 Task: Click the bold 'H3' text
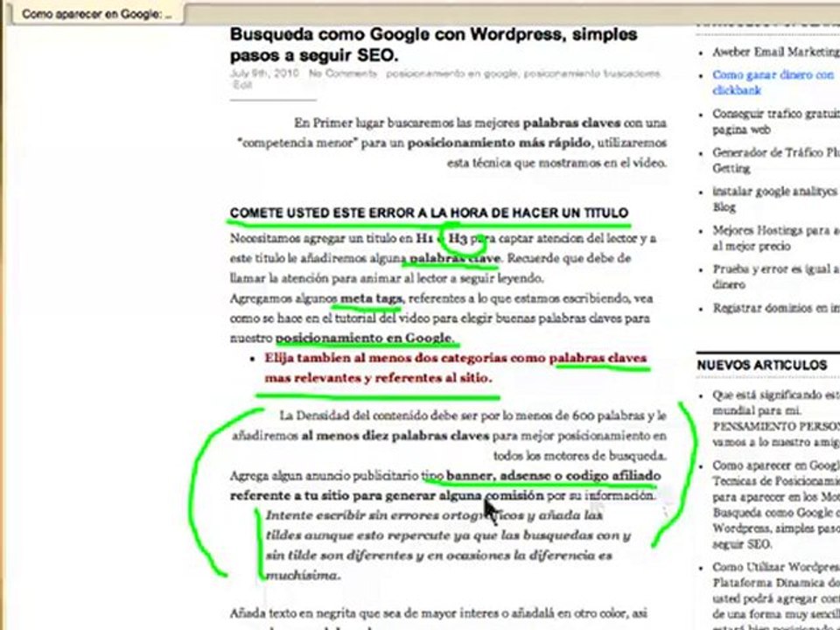(458, 238)
